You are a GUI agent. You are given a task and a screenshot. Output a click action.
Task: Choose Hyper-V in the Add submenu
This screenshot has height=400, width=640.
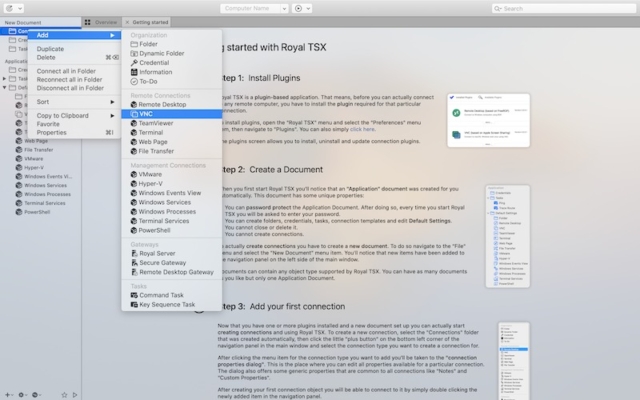[171, 184]
